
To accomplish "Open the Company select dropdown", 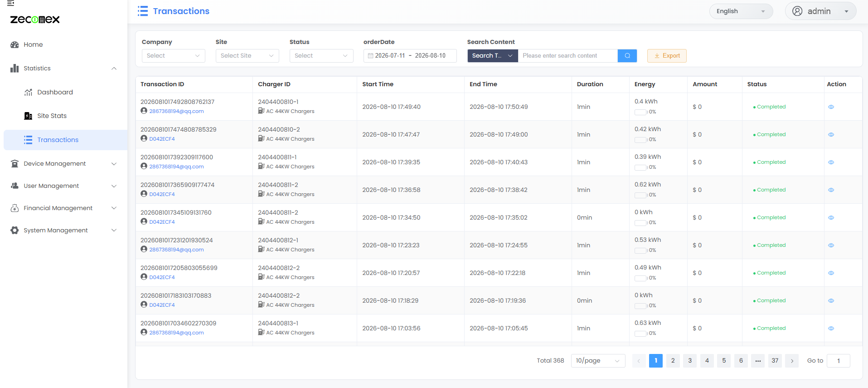I will point(173,56).
